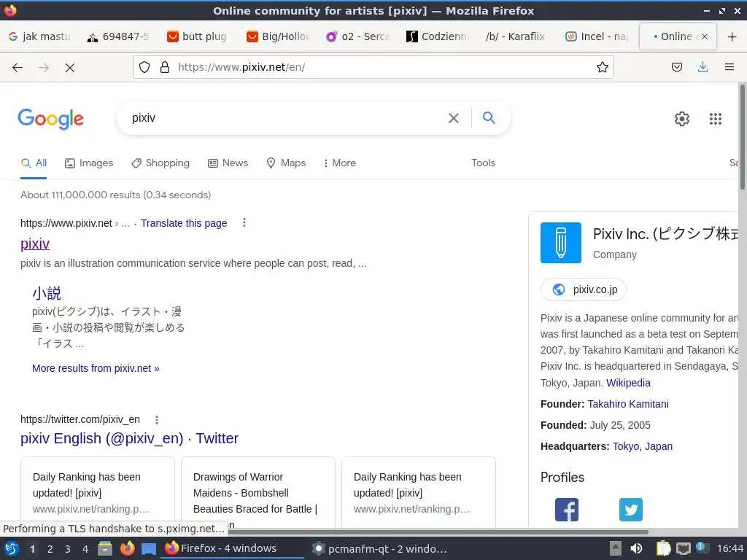The height and width of the screenshot is (560, 747).
Task: Launch the file manager from the taskbar
Action: [105, 548]
